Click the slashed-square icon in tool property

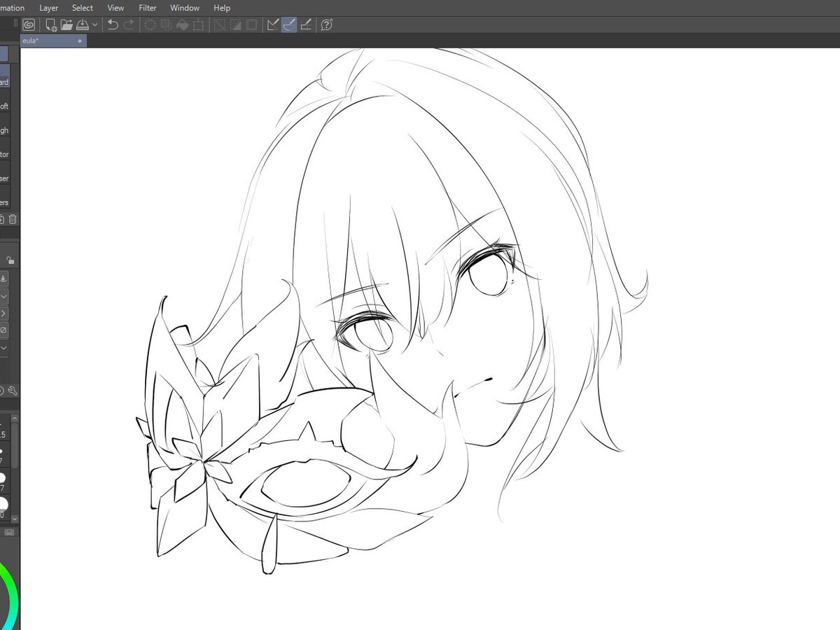coord(3,330)
